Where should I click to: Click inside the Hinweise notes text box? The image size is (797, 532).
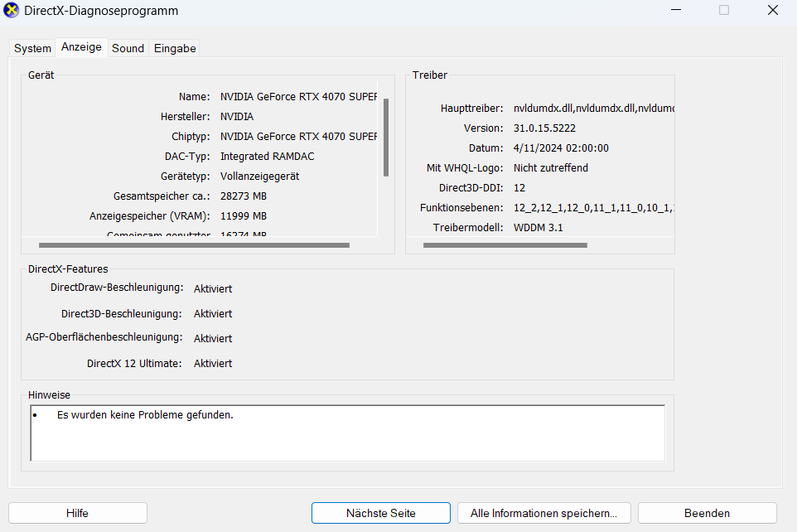(348, 433)
